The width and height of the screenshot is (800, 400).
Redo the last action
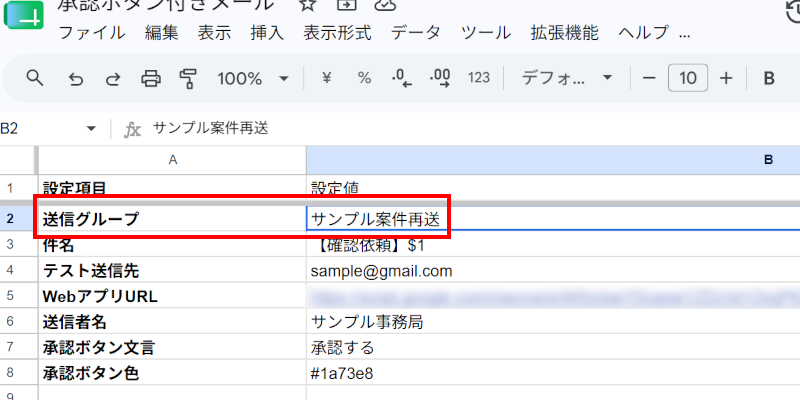click(x=113, y=79)
